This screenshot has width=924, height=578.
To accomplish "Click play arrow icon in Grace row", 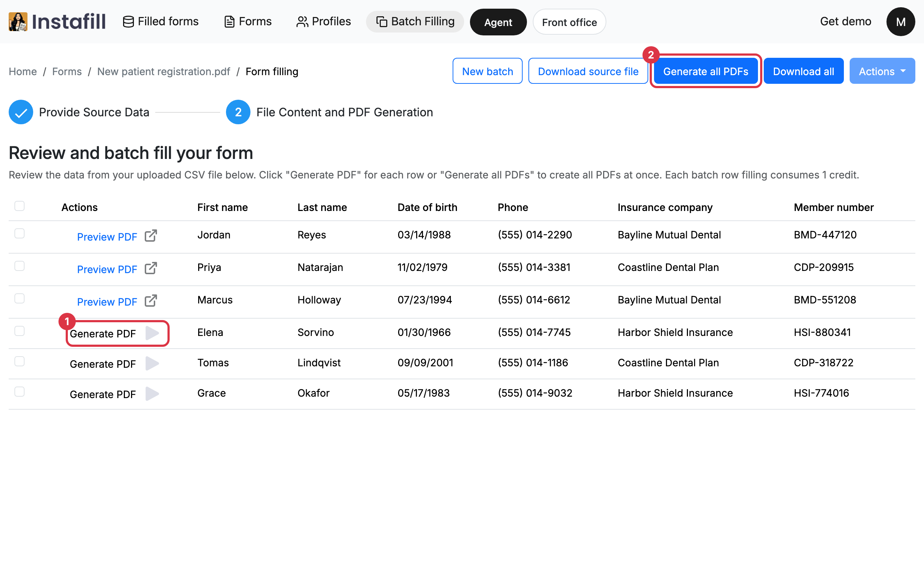I will [152, 394].
